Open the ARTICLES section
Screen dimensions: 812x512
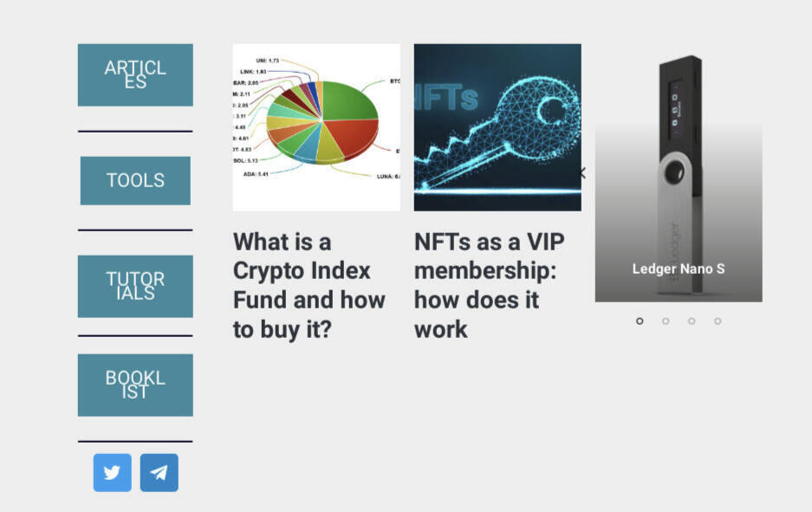tap(135, 75)
